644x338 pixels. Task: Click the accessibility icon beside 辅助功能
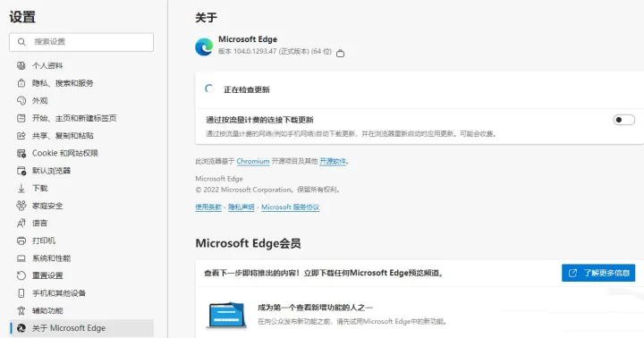pyautogui.click(x=21, y=310)
